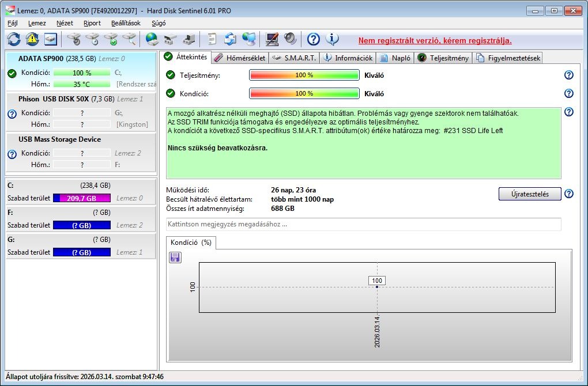Click the globe and disk toolbar icon
Viewport: 588px width, 386px height.
pos(152,39)
